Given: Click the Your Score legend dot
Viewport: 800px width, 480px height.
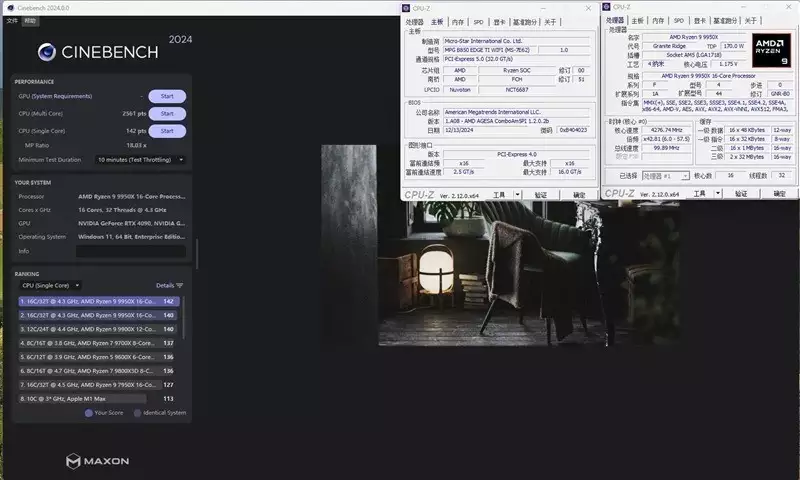Looking at the screenshot, I should (x=89, y=413).
